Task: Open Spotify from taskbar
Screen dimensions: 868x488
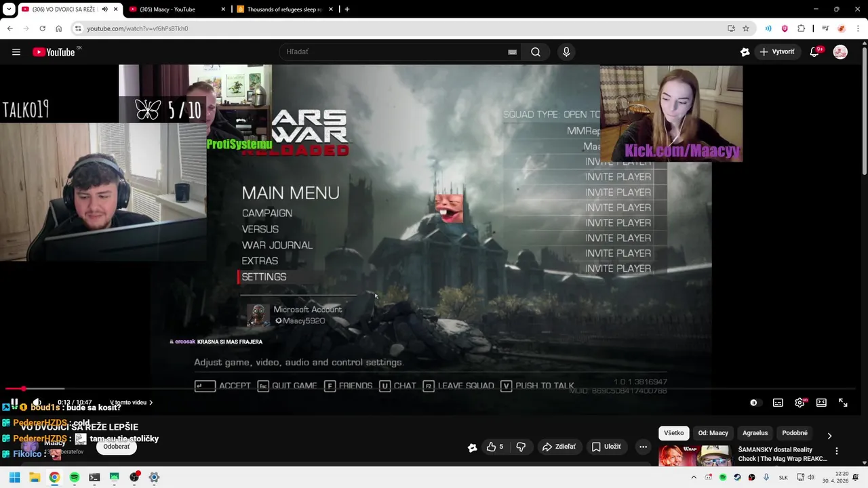Action: point(74,477)
